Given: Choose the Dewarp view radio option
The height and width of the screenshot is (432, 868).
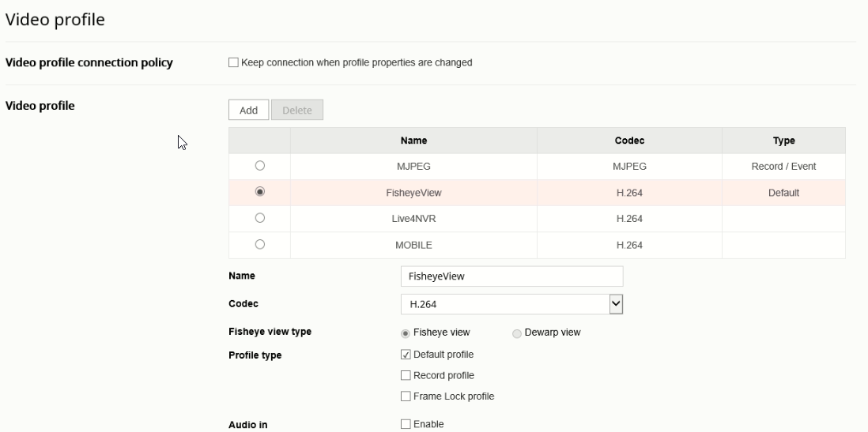Looking at the screenshot, I should (516, 333).
